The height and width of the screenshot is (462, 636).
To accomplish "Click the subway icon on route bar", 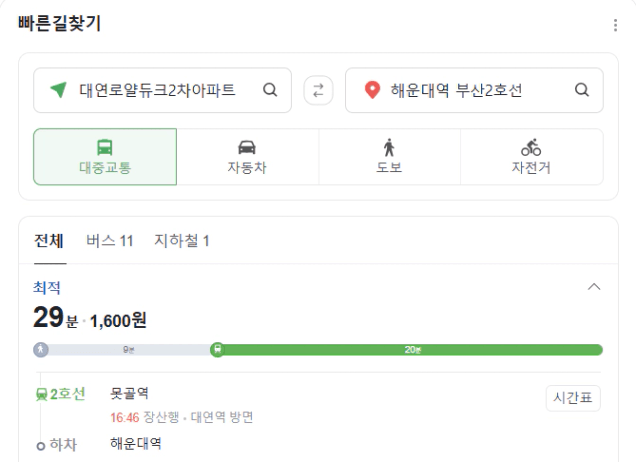I will [218, 350].
